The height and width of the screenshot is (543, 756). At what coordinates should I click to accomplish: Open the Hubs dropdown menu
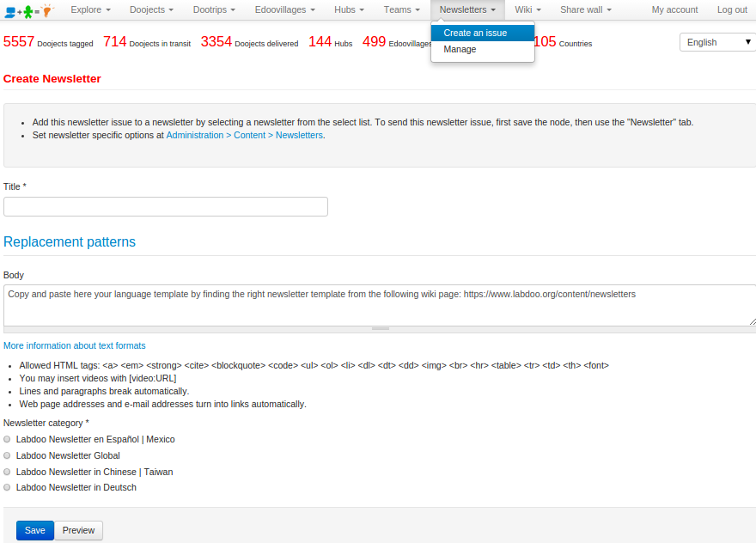tap(349, 9)
